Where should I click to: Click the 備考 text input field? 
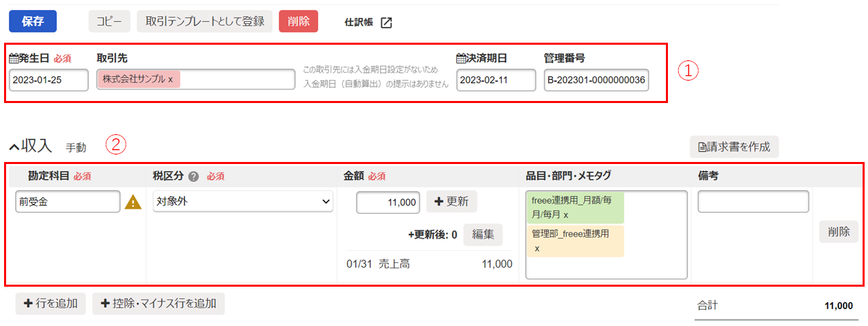coord(753,201)
